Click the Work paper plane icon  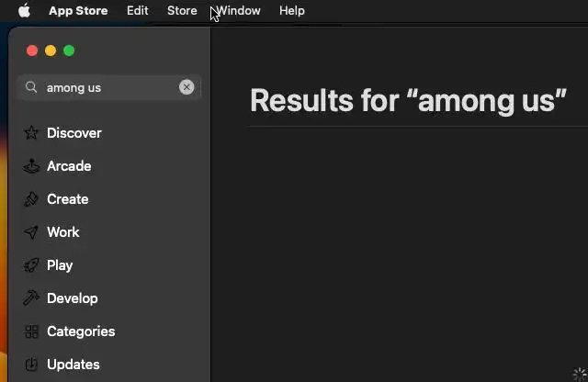[x=31, y=232]
